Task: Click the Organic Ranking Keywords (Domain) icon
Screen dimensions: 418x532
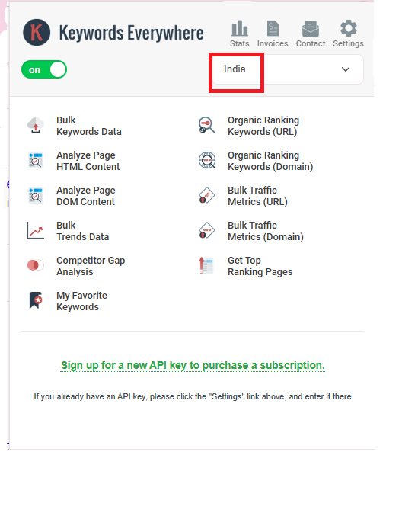Action: click(x=207, y=160)
